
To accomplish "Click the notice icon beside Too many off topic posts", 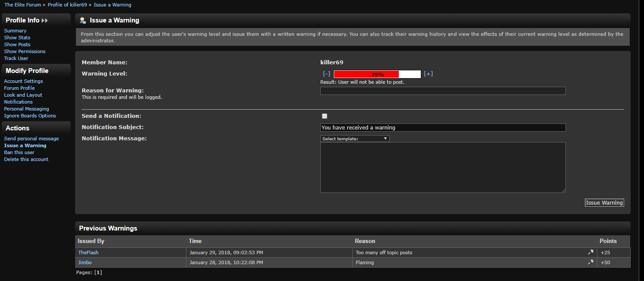I will [x=591, y=252].
